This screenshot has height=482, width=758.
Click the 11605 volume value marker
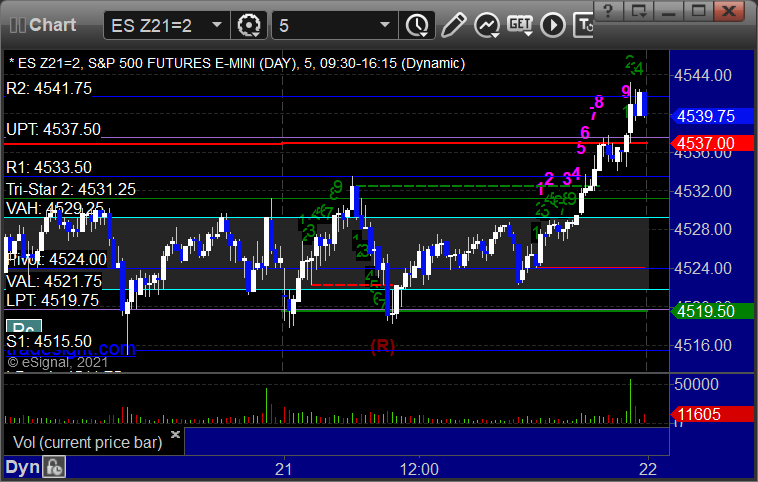(x=712, y=414)
